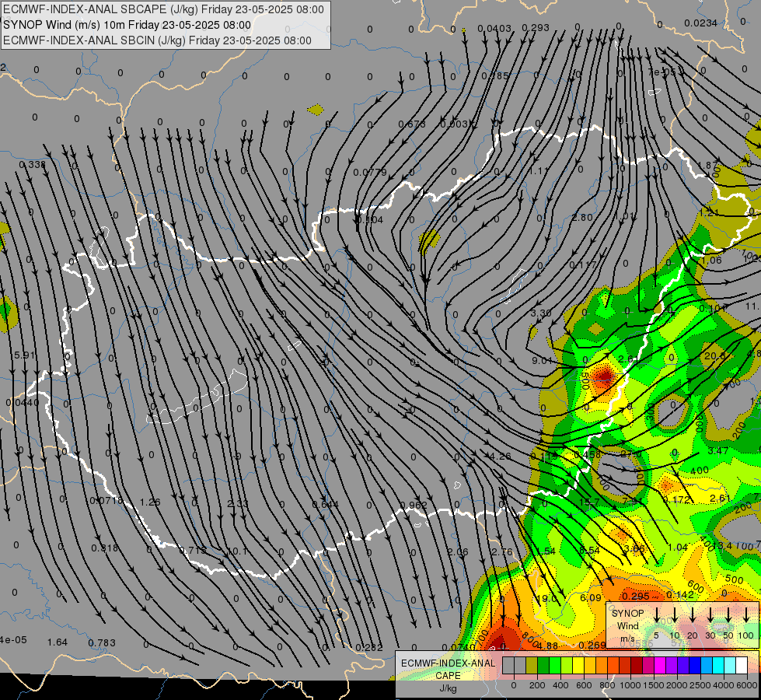Click the 200 tick label on CAPE scale
Image resolution: width=761 pixels, height=700 pixels.
tap(537, 685)
